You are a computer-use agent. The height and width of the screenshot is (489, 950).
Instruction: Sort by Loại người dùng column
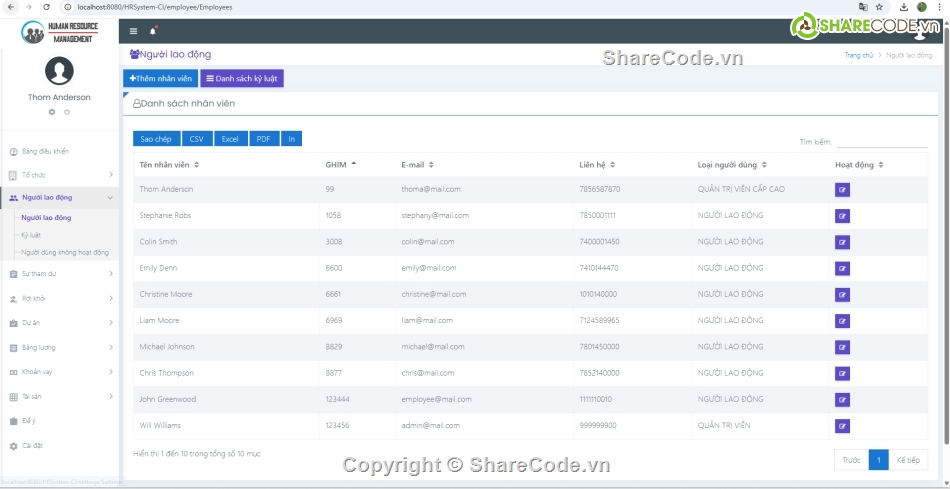coord(760,165)
